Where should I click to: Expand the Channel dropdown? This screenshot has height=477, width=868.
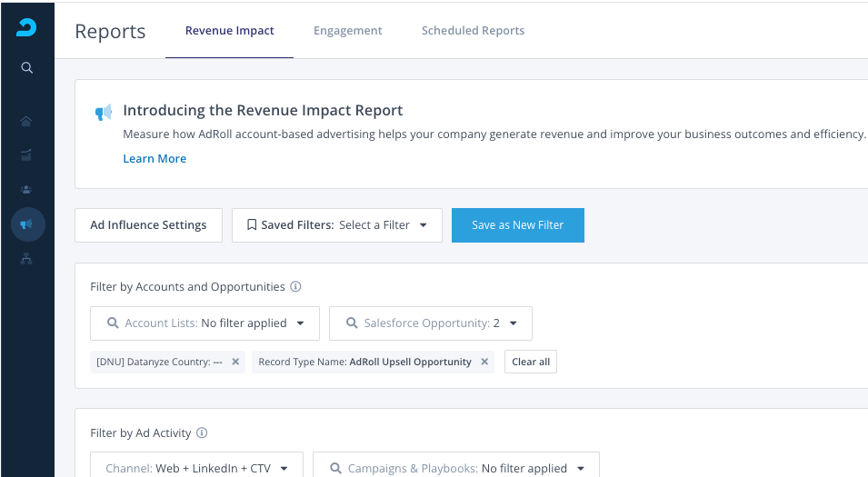(195, 468)
